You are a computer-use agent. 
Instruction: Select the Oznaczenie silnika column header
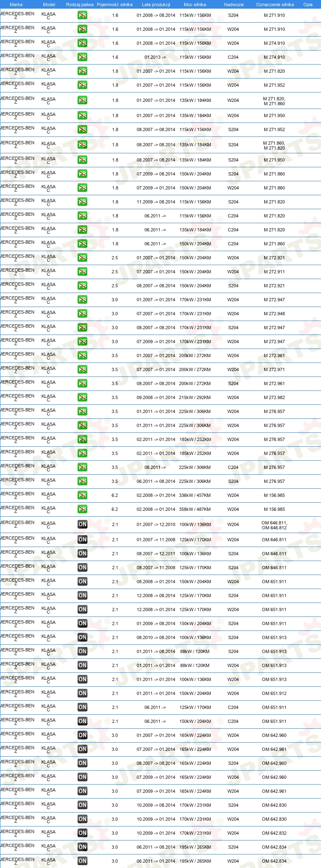pyautogui.click(x=275, y=5)
